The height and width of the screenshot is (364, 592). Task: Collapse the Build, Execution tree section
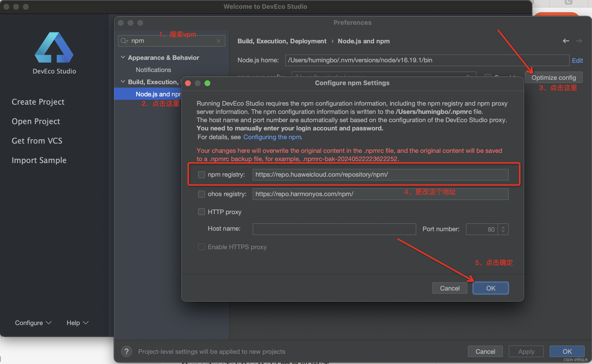click(x=123, y=82)
